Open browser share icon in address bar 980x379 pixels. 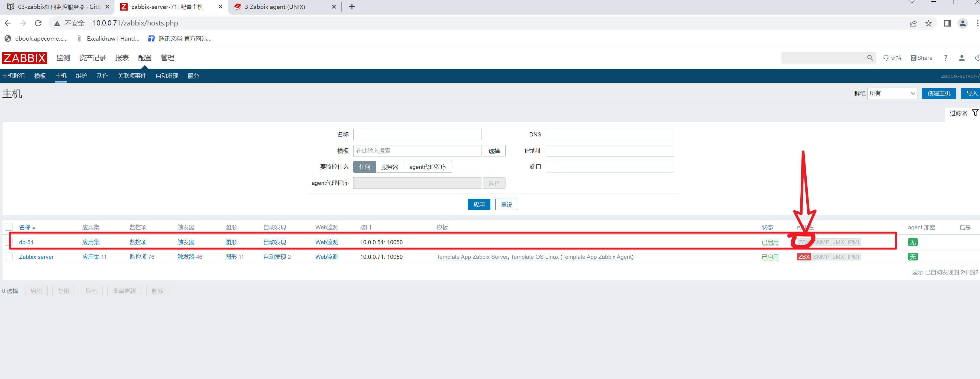pos(913,23)
